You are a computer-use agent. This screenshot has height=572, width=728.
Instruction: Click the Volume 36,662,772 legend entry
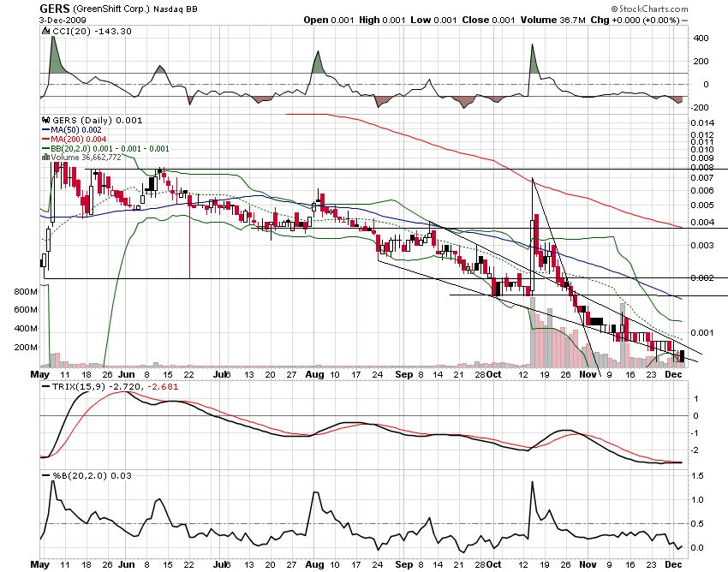86,158
